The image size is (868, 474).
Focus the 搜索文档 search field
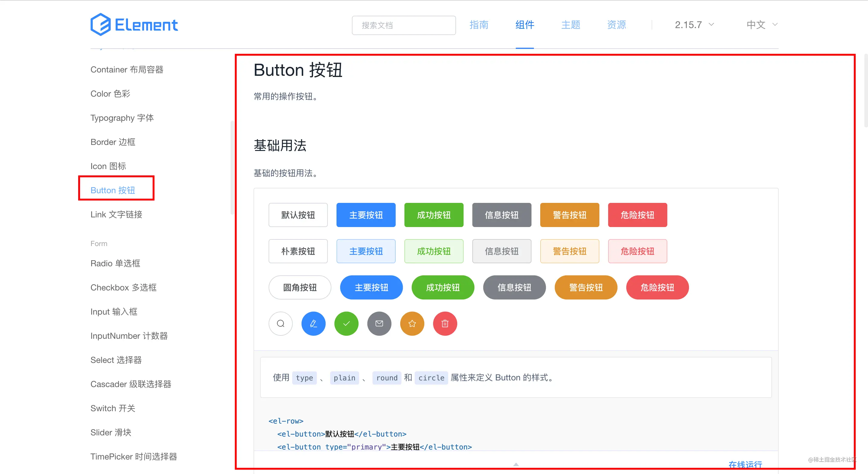click(x=404, y=25)
